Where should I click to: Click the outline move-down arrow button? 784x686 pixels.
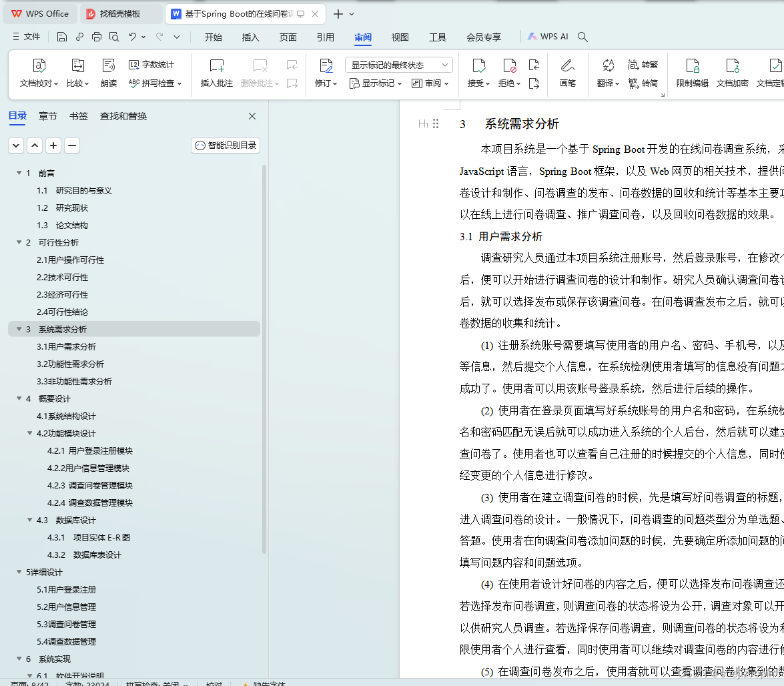click(16, 145)
